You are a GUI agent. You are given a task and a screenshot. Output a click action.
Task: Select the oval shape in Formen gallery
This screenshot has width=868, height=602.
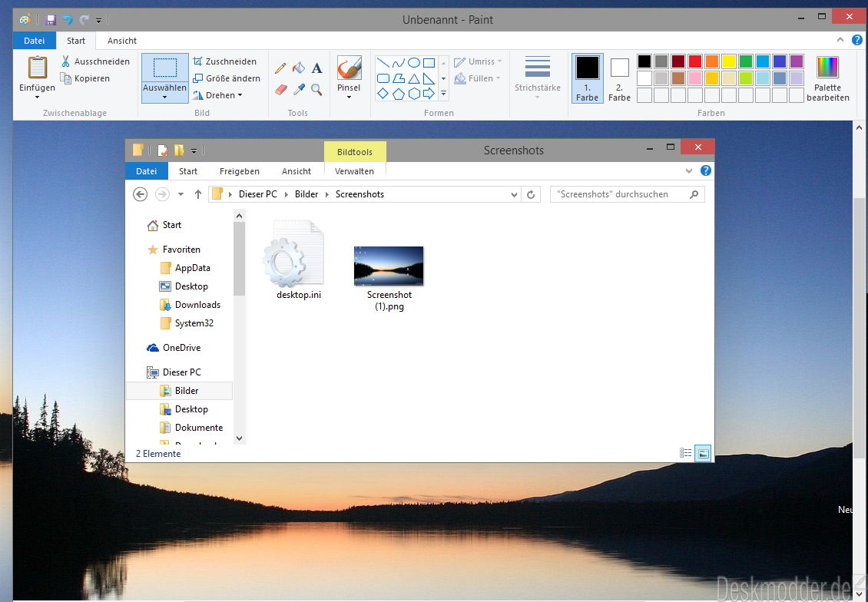pyautogui.click(x=413, y=62)
